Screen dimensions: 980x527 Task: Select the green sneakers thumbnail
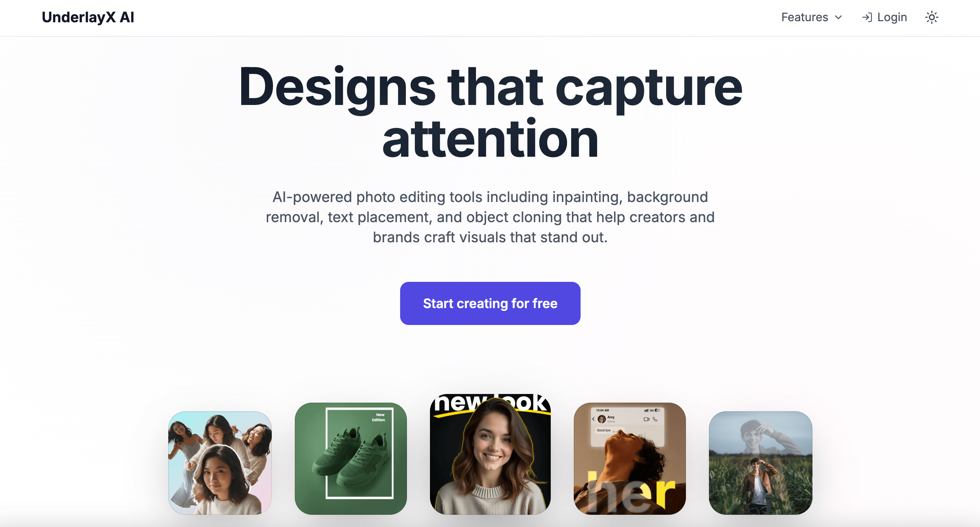pos(351,458)
